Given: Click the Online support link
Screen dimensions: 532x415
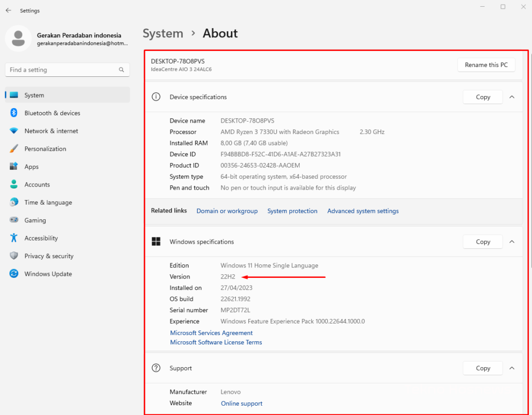Looking at the screenshot, I should coord(242,404).
